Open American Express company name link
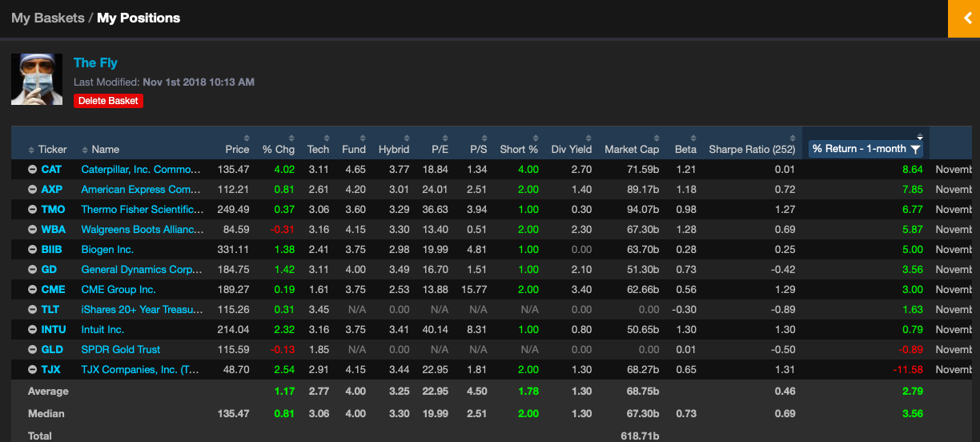 click(141, 190)
